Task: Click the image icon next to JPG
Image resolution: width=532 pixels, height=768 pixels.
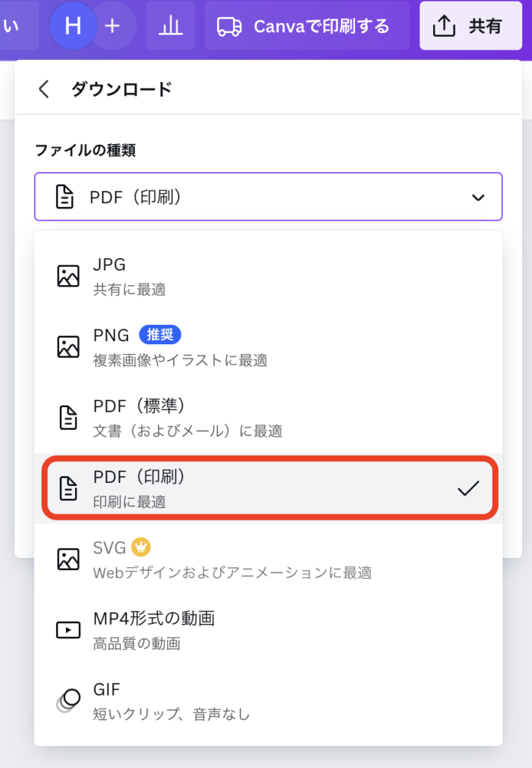Action: pyautogui.click(x=68, y=275)
